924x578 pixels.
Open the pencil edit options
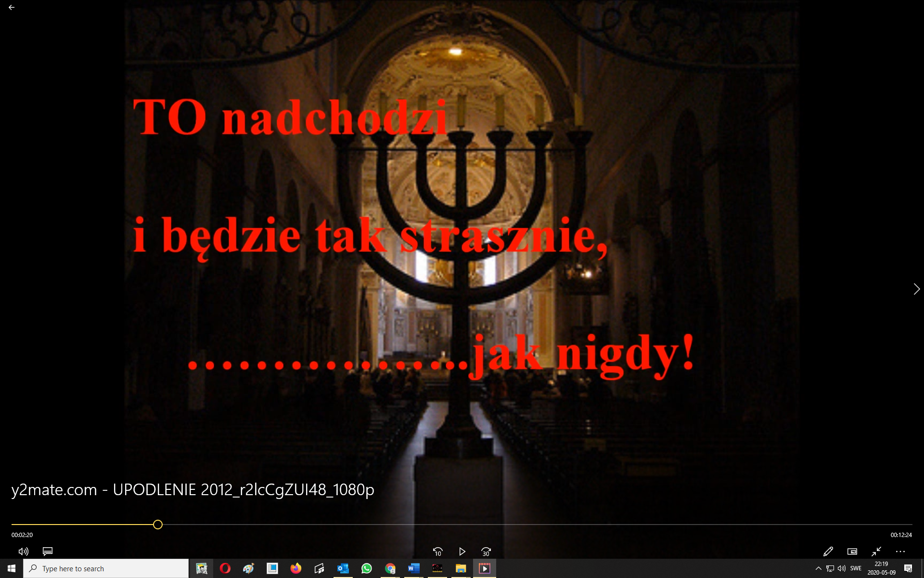tap(828, 552)
